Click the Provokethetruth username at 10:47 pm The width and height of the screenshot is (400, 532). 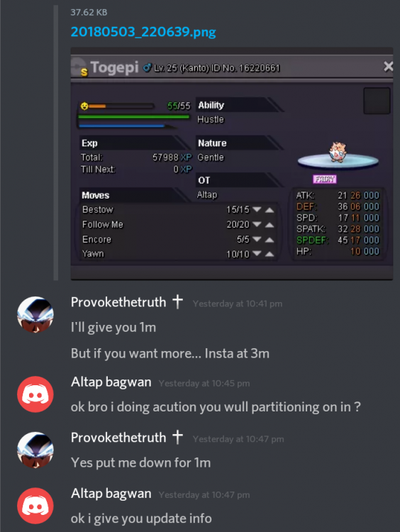pyautogui.click(x=118, y=438)
